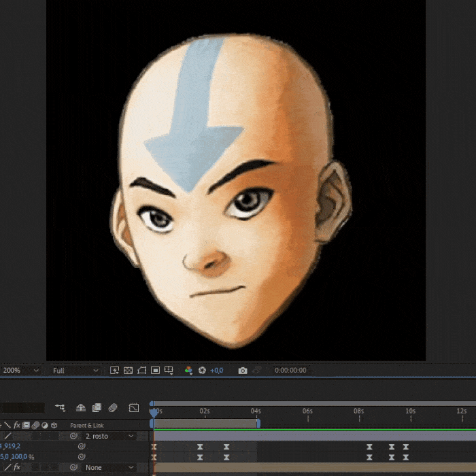Click the 919,2 position value

(x=12, y=446)
